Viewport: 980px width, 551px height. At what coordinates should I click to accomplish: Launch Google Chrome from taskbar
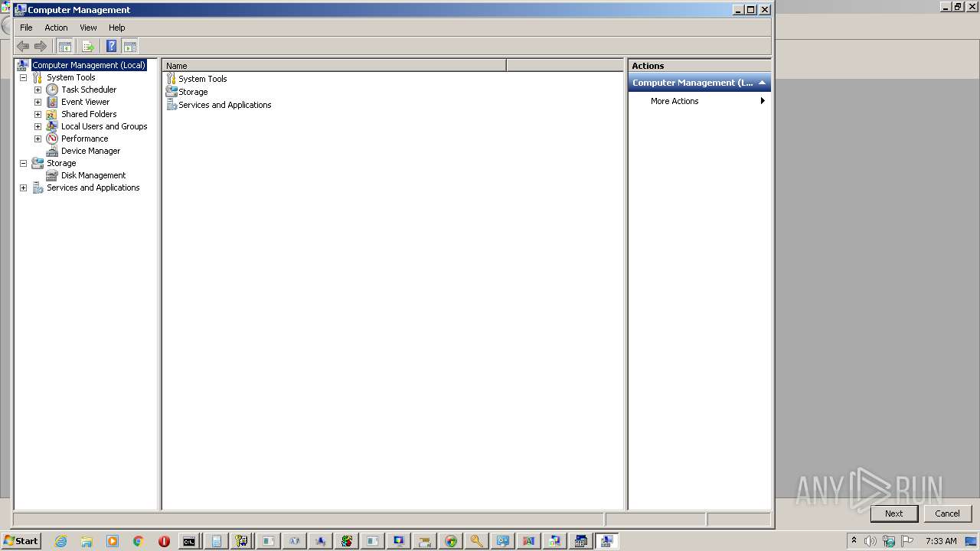[x=139, y=541]
